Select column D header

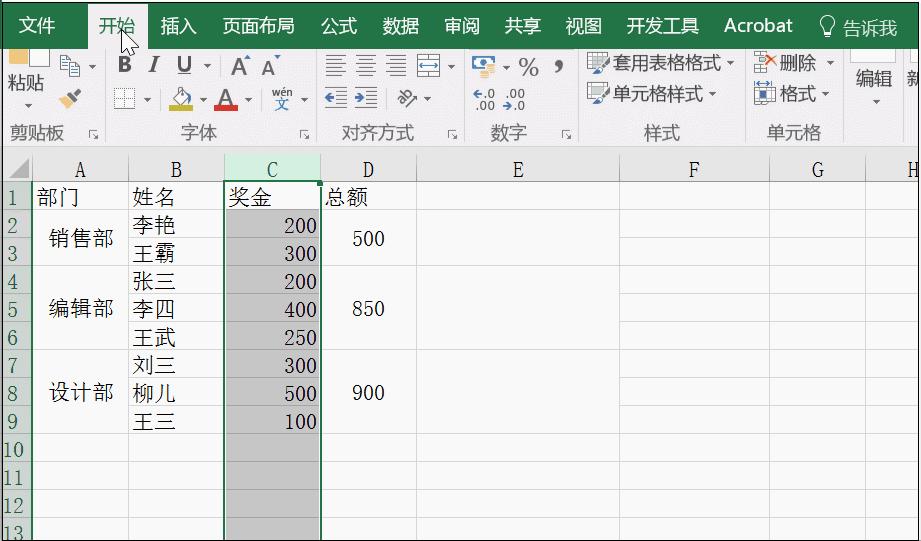click(368, 169)
